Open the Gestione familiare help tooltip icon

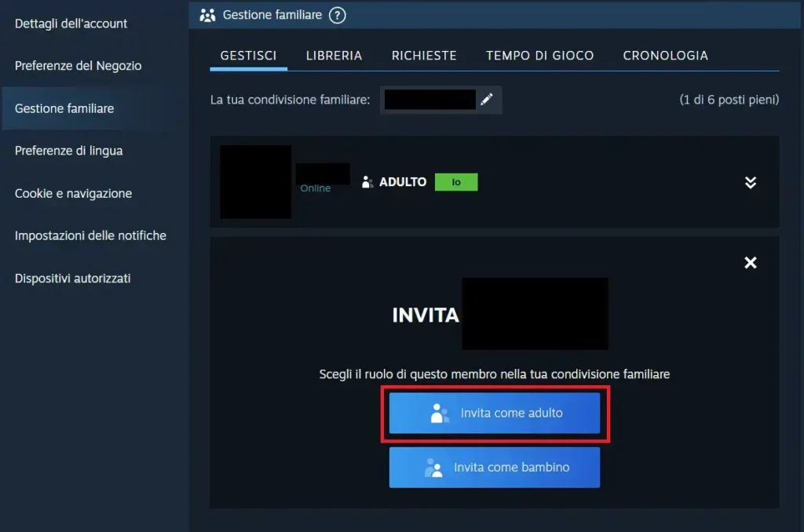pos(339,14)
